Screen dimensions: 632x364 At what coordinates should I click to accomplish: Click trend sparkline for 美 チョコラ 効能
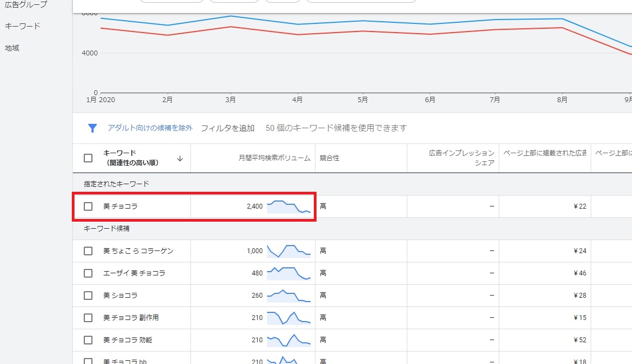(x=288, y=340)
